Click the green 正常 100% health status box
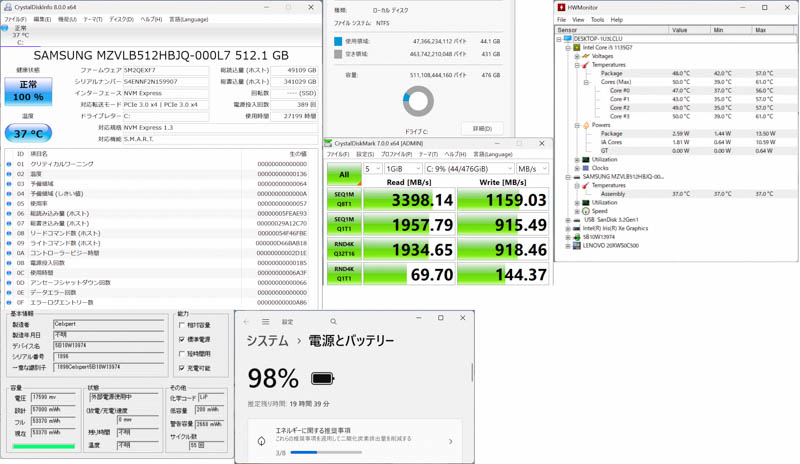 28,92
